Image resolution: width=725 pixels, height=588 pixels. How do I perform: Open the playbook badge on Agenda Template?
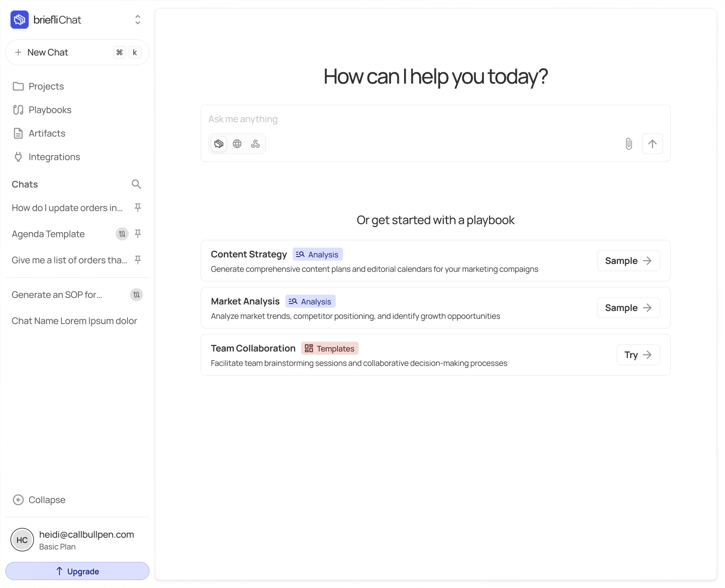pyautogui.click(x=122, y=234)
